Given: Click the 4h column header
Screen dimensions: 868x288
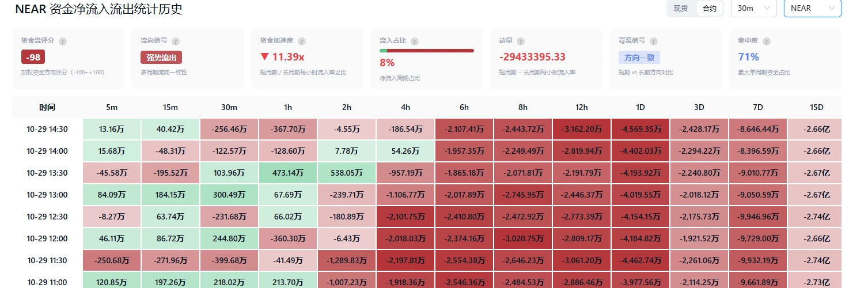Looking at the screenshot, I should tap(406, 107).
